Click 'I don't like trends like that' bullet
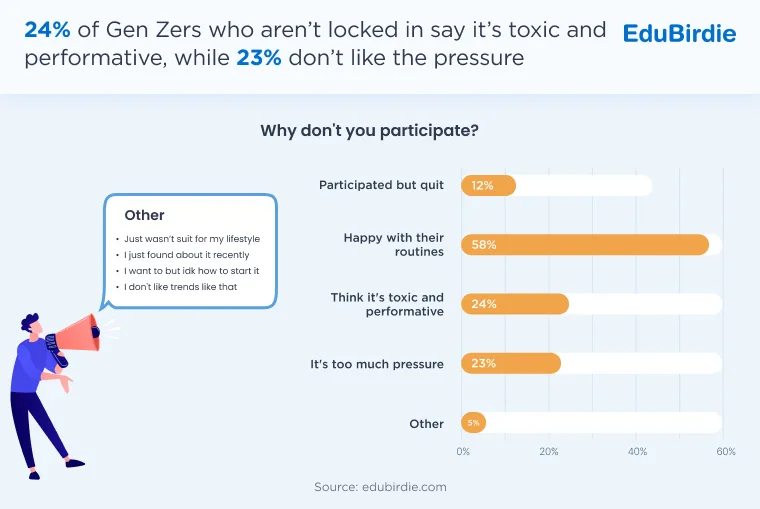This screenshot has height=509, width=760. [180, 286]
